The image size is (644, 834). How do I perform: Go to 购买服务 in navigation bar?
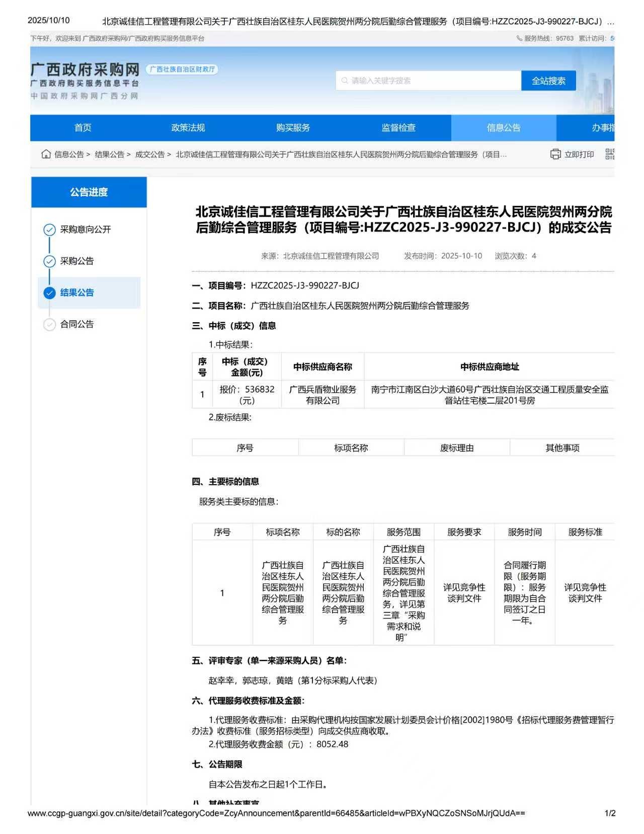293,128
